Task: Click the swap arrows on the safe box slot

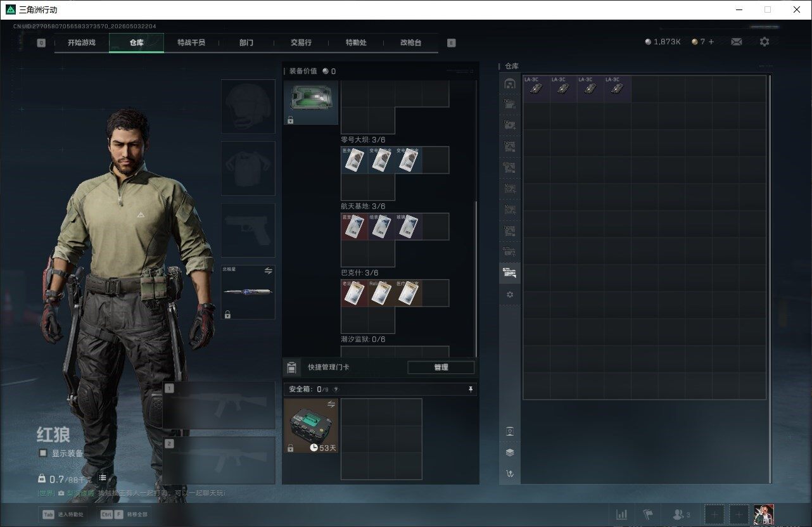Action: (331, 404)
